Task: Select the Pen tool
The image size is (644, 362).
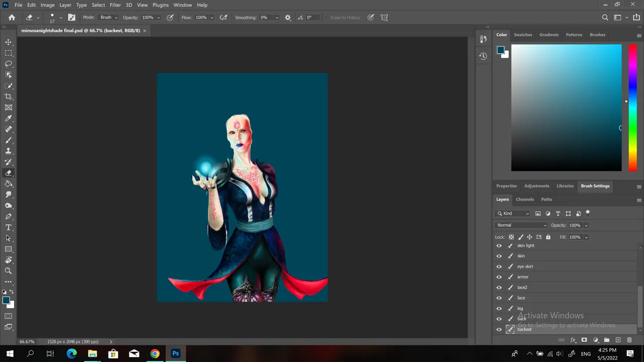Action: 9,216
